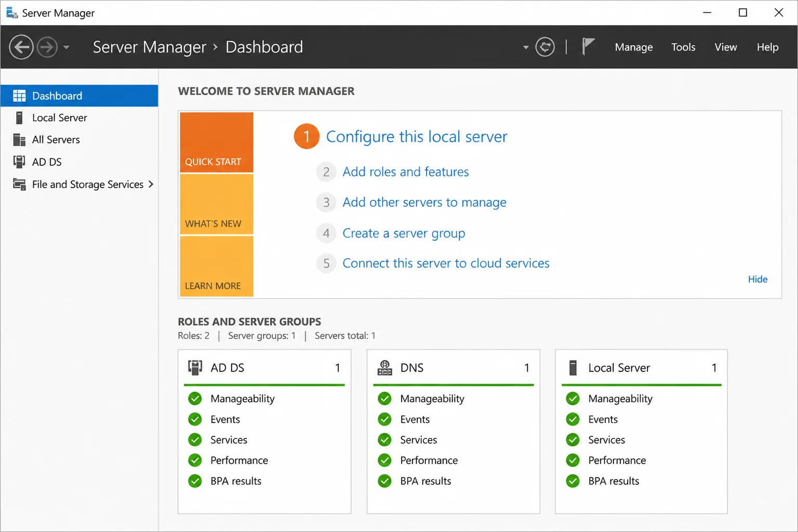Click Local Server Services row
The height and width of the screenshot is (532, 798).
pos(642,440)
